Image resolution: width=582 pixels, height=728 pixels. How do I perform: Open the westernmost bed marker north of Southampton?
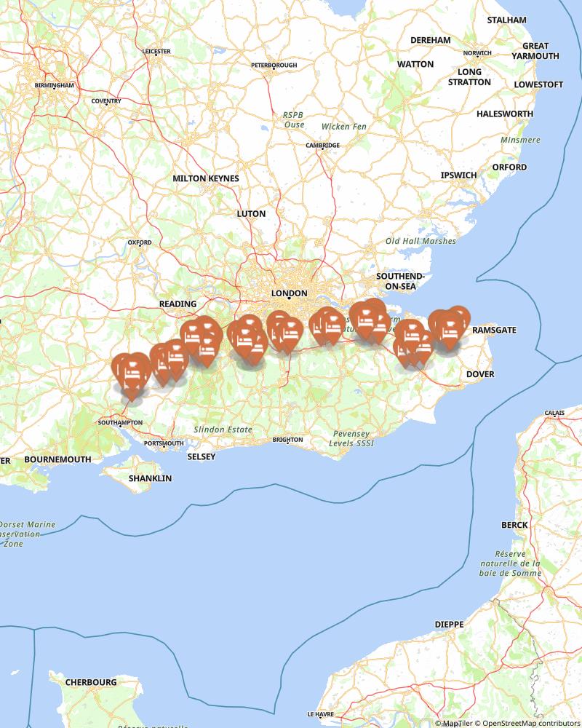tap(124, 371)
